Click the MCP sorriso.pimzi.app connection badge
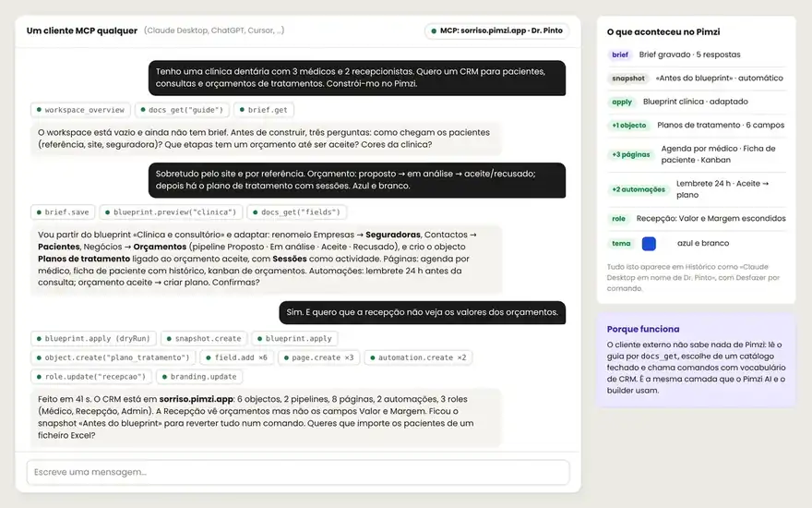Screen dimensions: 812x508 point(496,30)
